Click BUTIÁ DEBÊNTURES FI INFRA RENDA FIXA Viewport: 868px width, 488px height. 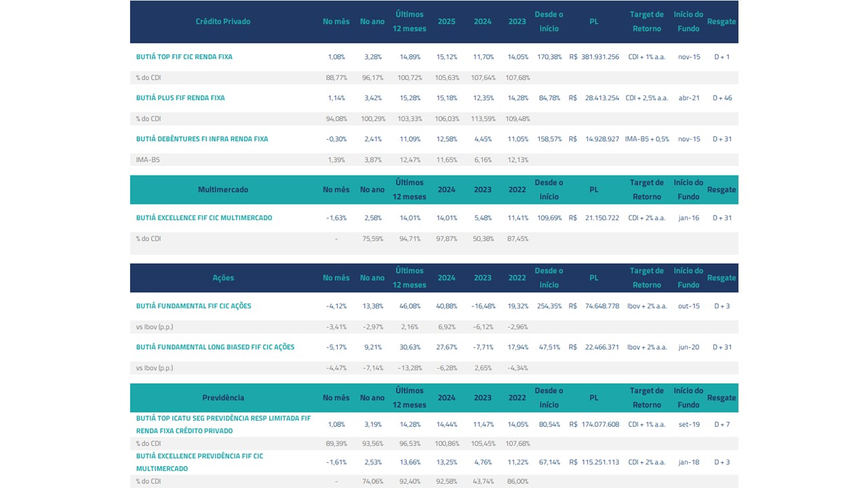coord(201,139)
